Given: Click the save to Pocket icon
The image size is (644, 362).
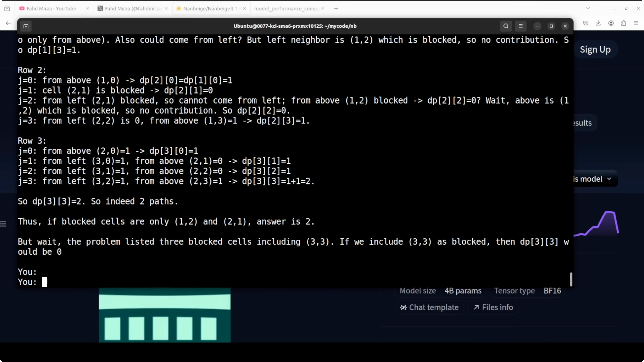Looking at the screenshot, I should pyautogui.click(x=586, y=23).
